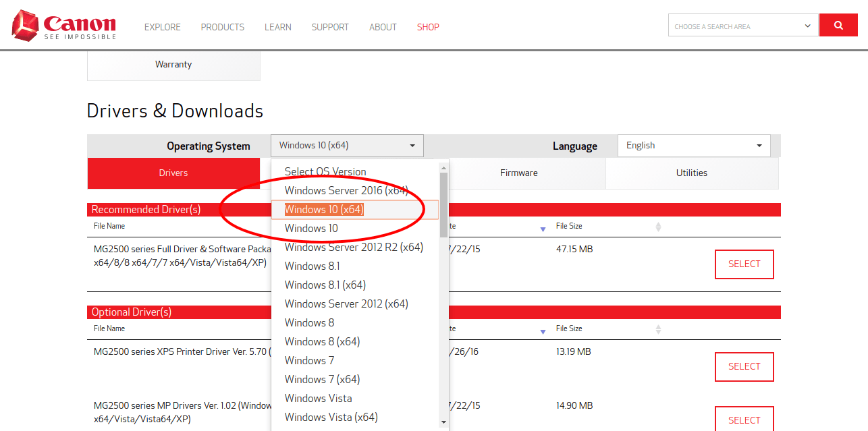Open the Drivers tab
This screenshot has width=868, height=431.
tap(173, 173)
